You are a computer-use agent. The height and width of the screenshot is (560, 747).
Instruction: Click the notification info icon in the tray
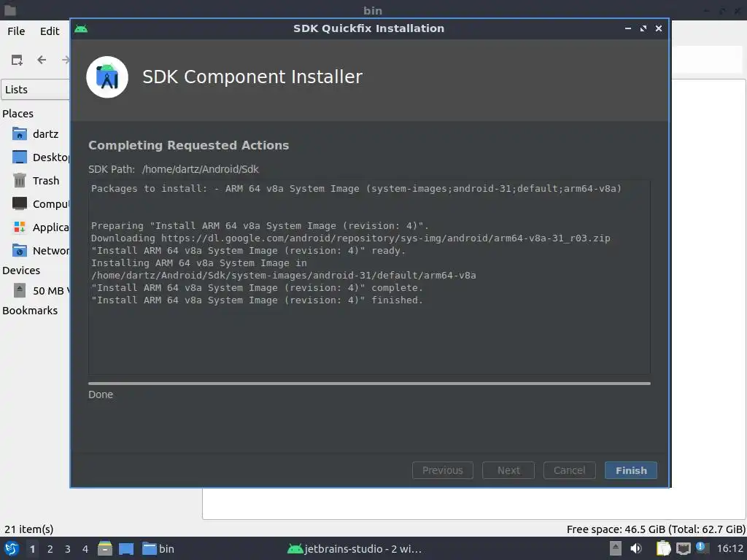pos(701,547)
